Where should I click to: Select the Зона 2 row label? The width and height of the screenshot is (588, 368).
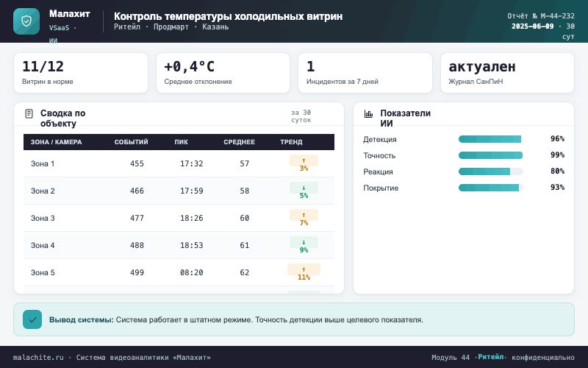tap(43, 191)
